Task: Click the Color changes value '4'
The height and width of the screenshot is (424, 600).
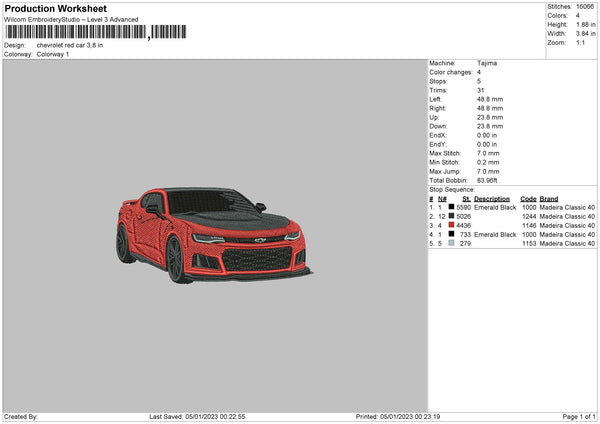Action: (x=479, y=72)
